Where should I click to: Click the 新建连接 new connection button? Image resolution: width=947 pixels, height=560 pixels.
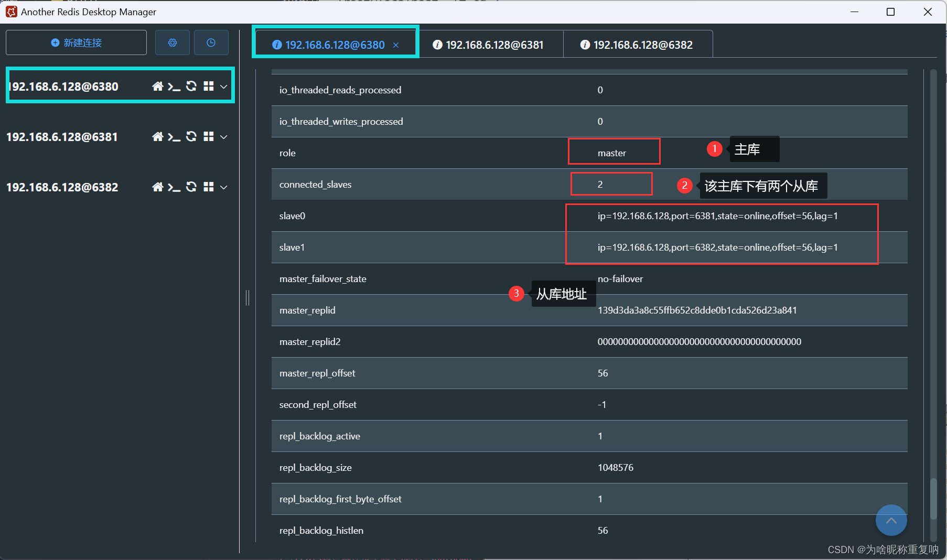(x=76, y=42)
